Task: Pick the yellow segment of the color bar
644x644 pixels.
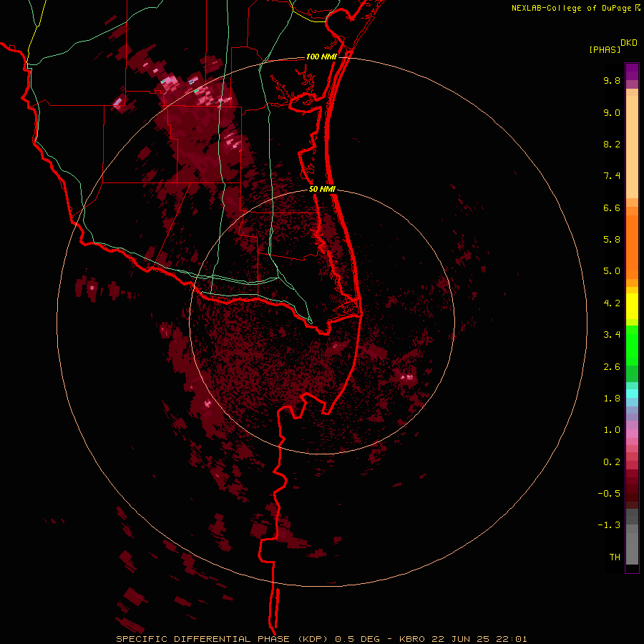Action: [632, 306]
